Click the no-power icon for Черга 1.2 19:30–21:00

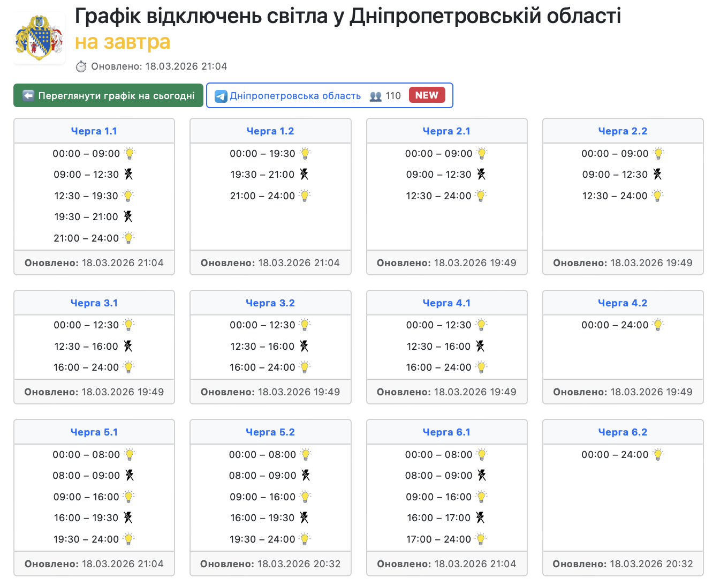click(x=304, y=174)
